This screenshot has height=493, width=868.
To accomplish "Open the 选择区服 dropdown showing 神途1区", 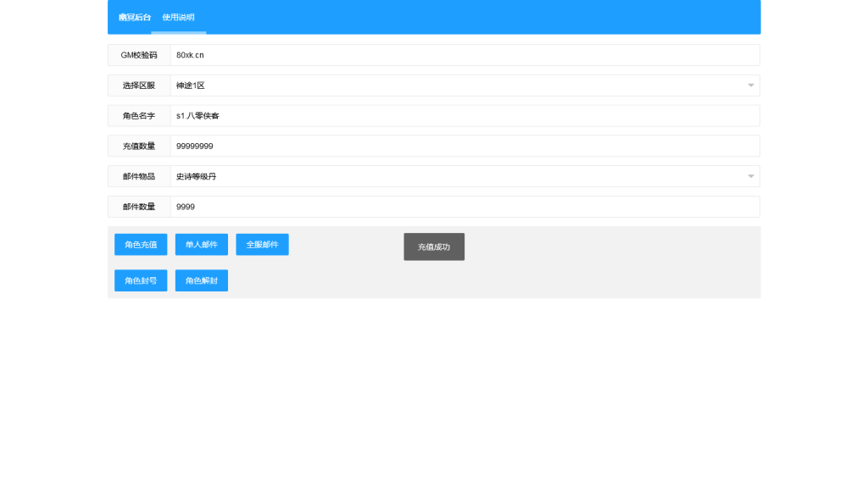I will point(458,86).
